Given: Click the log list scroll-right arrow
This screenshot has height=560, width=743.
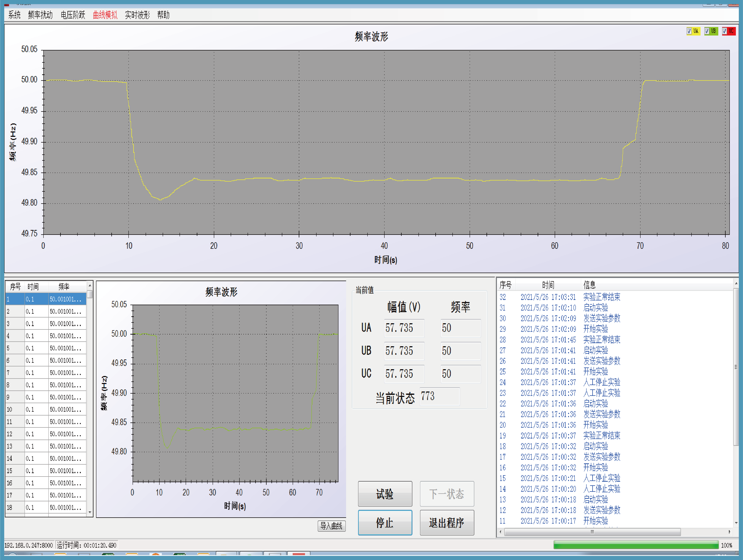Looking at the screenshot, I should pyautogui.click(x=729, y=532).
